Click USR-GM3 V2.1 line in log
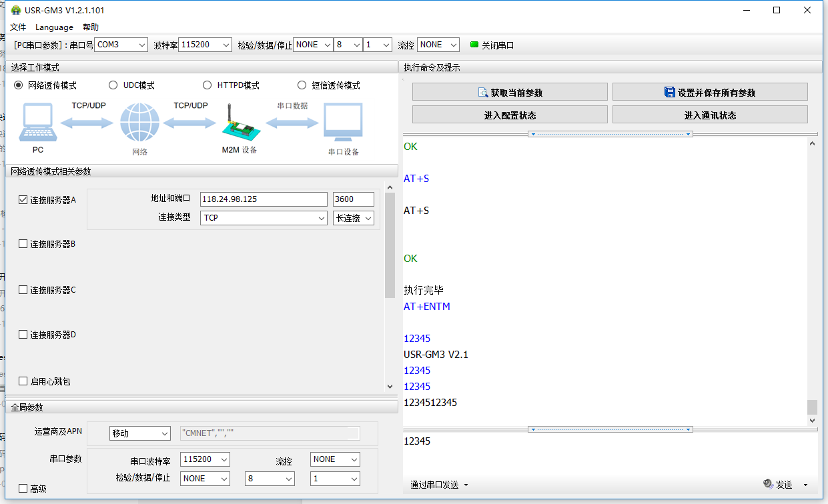 click(436, 355)
